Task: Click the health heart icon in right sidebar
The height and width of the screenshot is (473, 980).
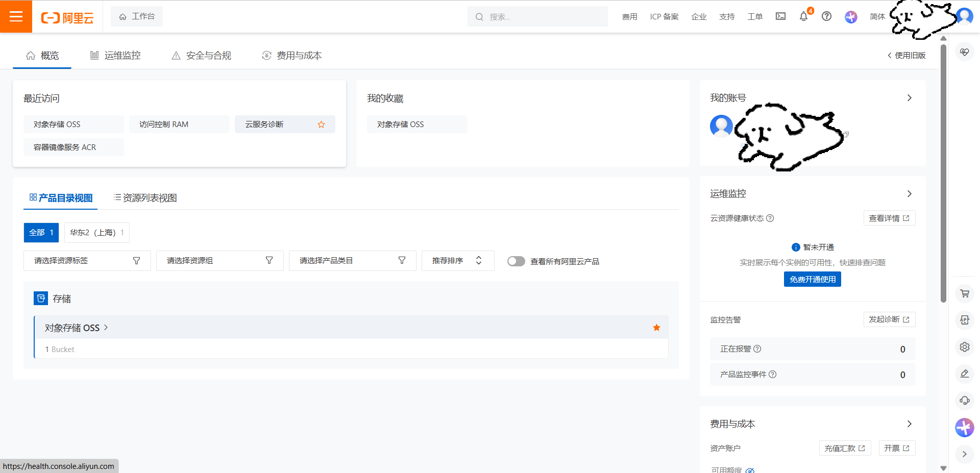Action: 964,52
